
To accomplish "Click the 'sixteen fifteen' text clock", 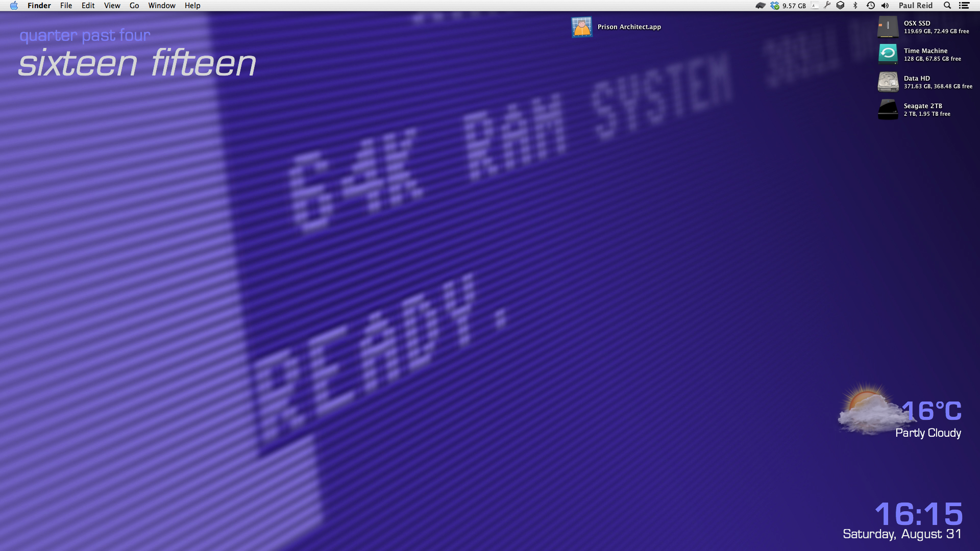I will tap(137, 63).
